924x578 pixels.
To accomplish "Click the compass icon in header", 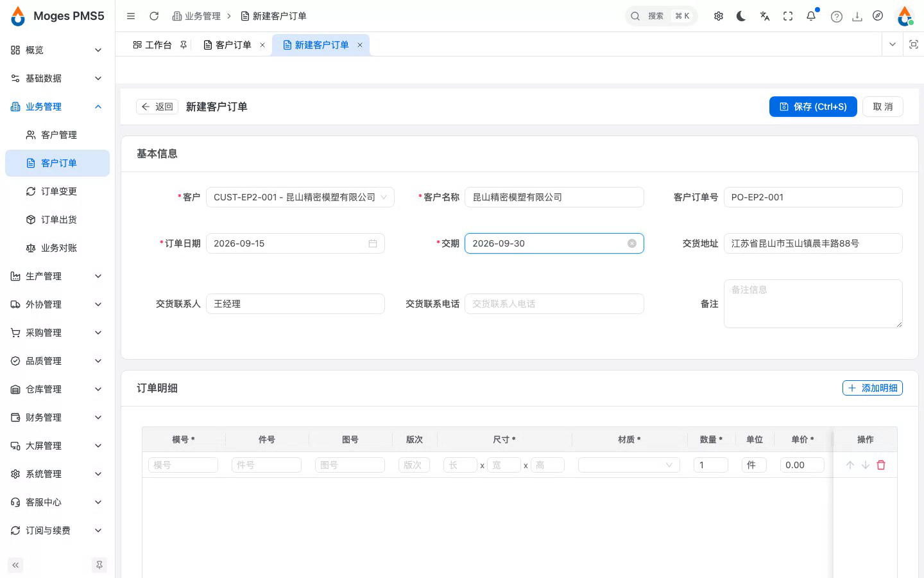I will pos(878,16).
